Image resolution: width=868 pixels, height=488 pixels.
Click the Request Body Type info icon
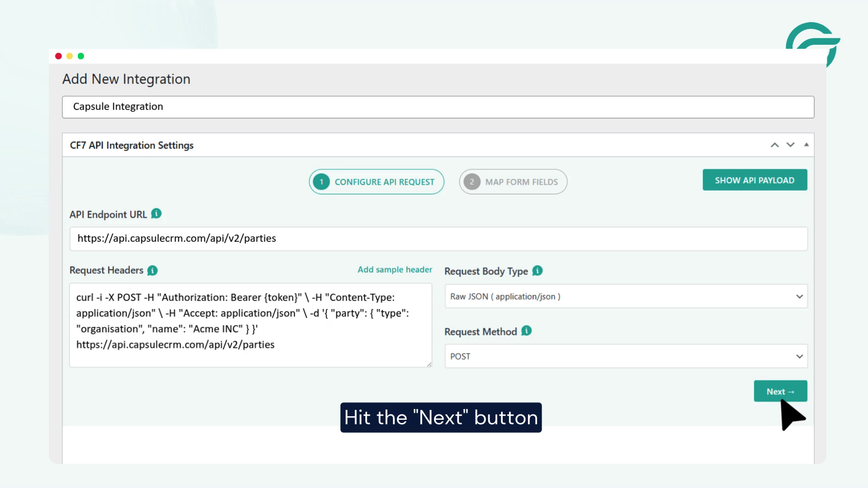pyautogui.click(x=538, y=271)
